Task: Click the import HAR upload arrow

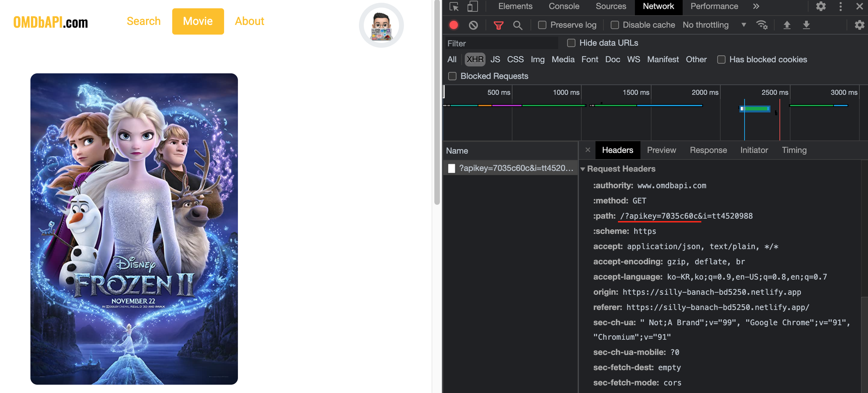Action: (x=787, y=25)
